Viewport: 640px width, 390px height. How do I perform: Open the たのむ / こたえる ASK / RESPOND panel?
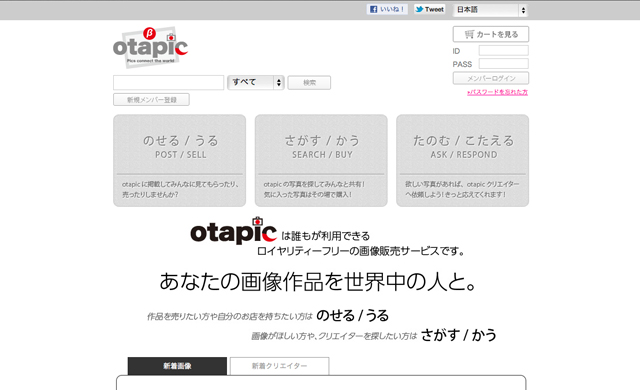[x=462, y=160]
